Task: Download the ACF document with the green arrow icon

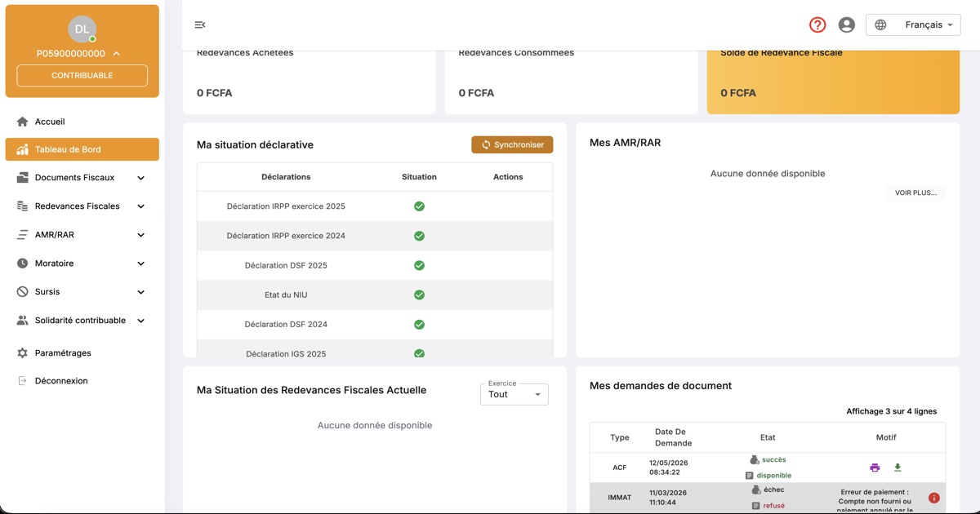Action: [898, 468]
